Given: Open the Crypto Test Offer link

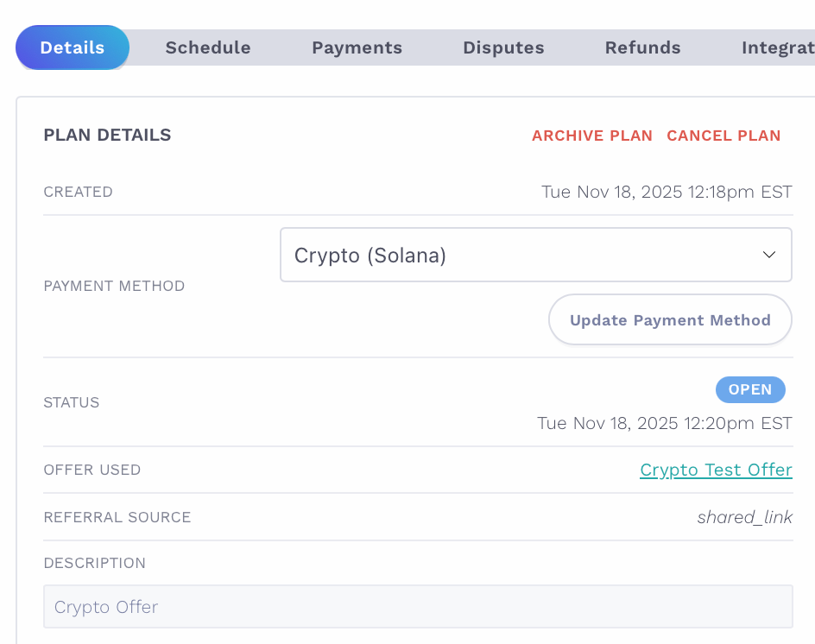Looking at the screenshot, I should (x=716, y=470).
